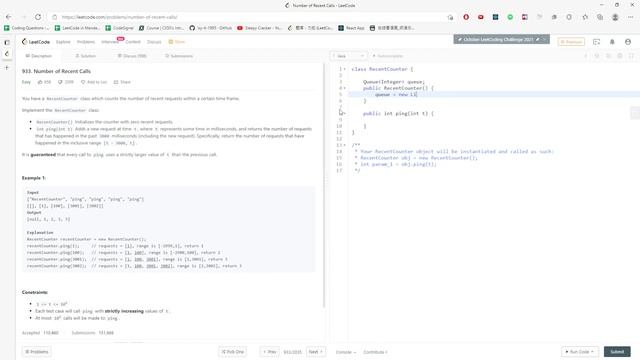This screenshot has height=360, width=640.
Task: Open the Coding Questions bookmark
Action: 27,28
